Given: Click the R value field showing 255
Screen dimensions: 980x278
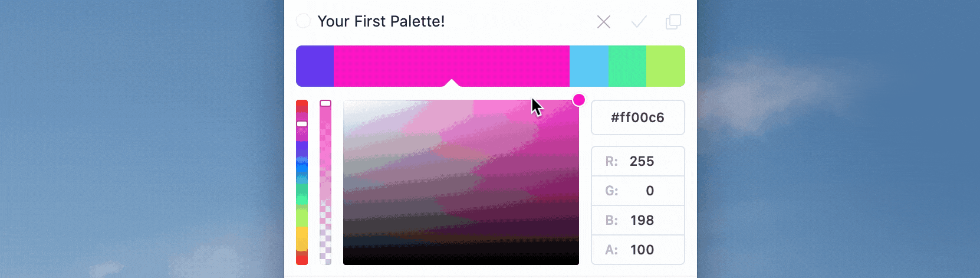Looking at the screenshot, I should point(638,161).
